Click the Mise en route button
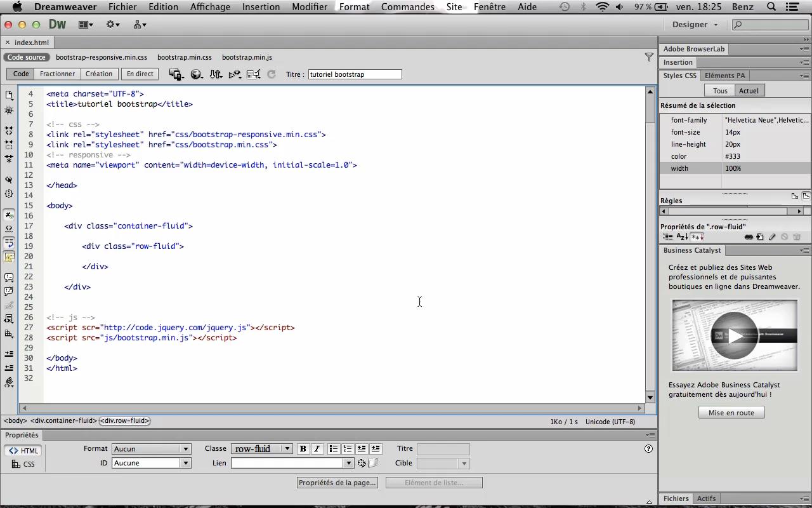Image resolution: width=812 pixels, height=508 pixels. click(731, 413)
